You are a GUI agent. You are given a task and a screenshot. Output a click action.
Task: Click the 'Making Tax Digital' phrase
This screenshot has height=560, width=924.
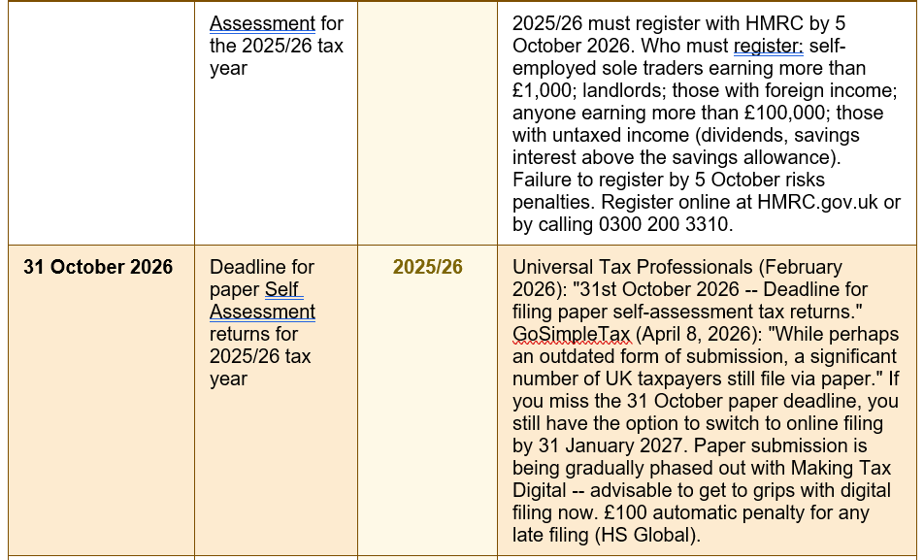tap(701, 479)
